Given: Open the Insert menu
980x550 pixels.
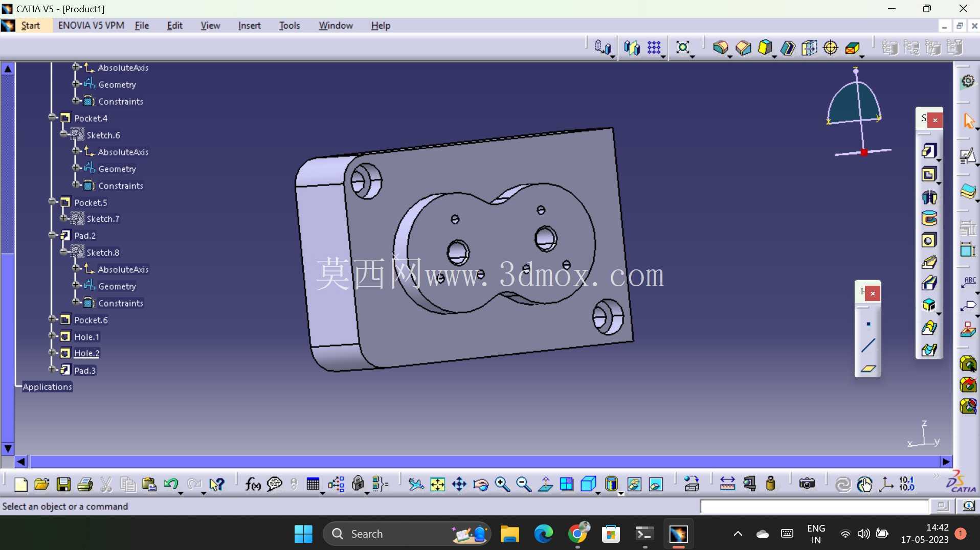Looking at the screenshot, I should point(249,26).
